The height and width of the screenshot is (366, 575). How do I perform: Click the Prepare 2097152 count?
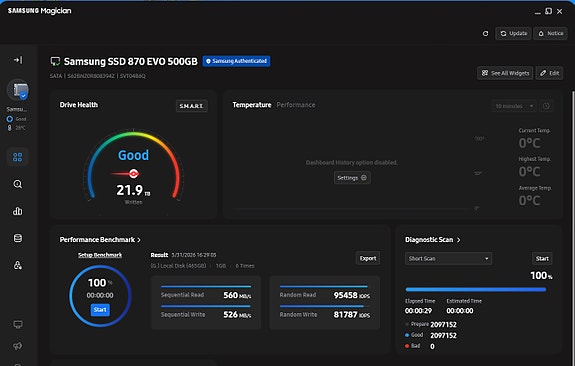[x=443, y=325]
